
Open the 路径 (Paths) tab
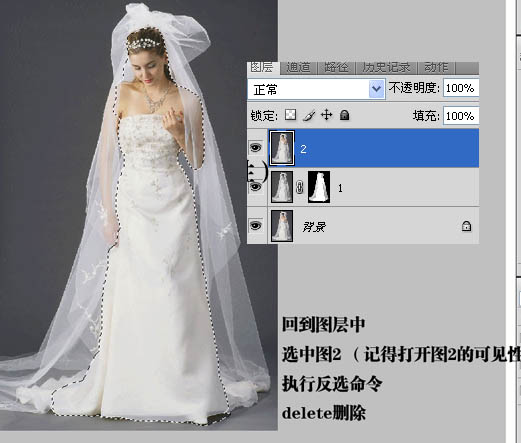pyautogui.click(x=336, y=68)
